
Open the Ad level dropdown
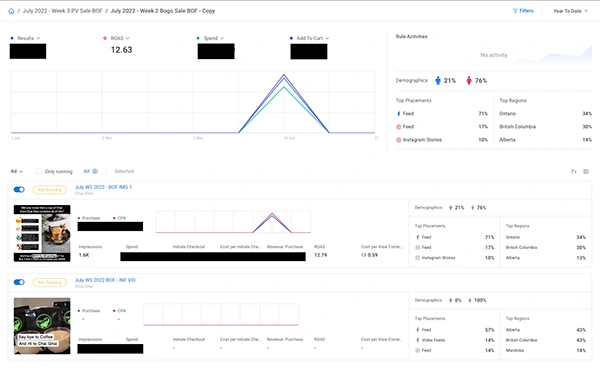pos(16,171)
